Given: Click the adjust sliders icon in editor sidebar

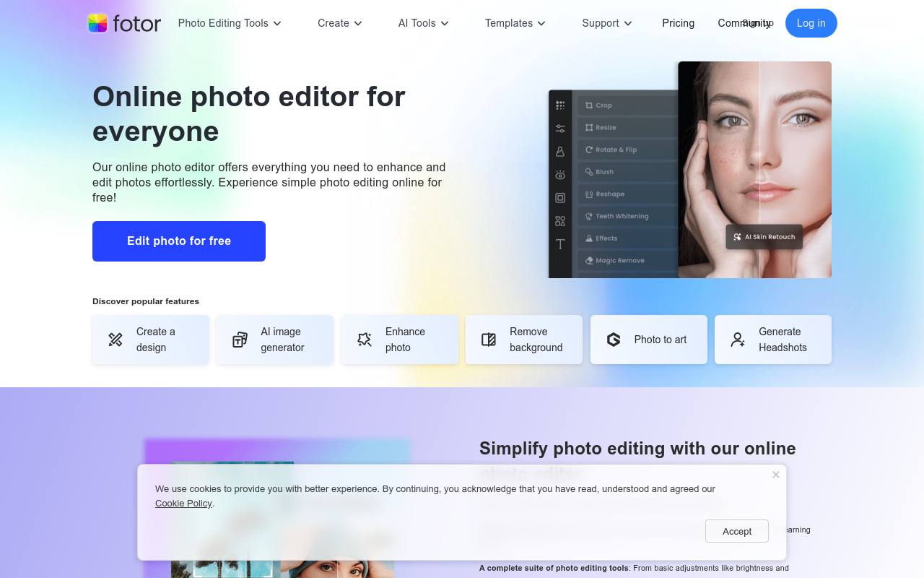Looking at the screenshot, I should tap(560, 129).
